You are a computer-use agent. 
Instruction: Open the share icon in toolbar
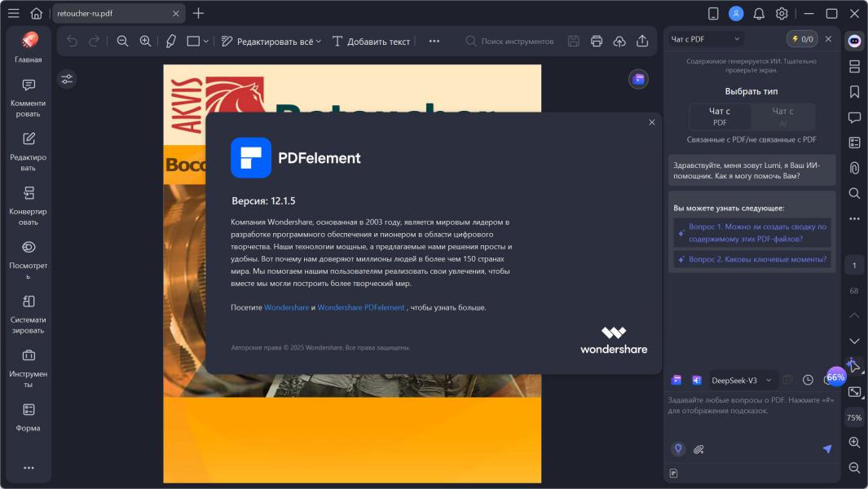point(642,41)
